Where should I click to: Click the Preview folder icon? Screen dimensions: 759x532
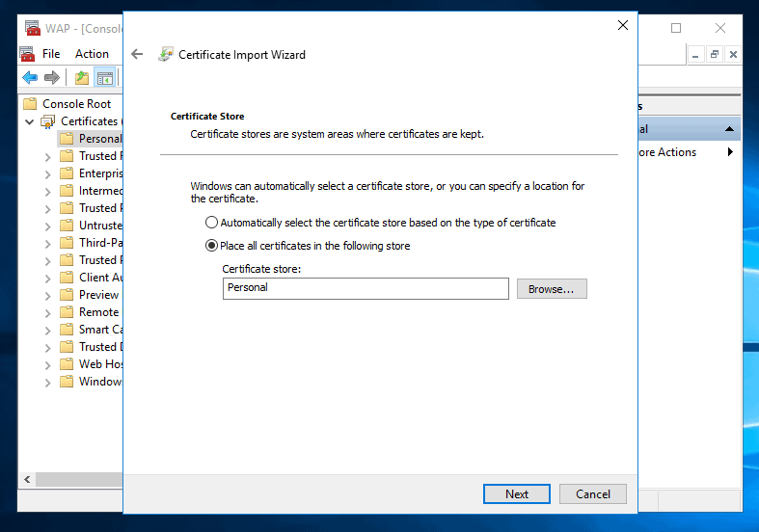click(67, 295)
